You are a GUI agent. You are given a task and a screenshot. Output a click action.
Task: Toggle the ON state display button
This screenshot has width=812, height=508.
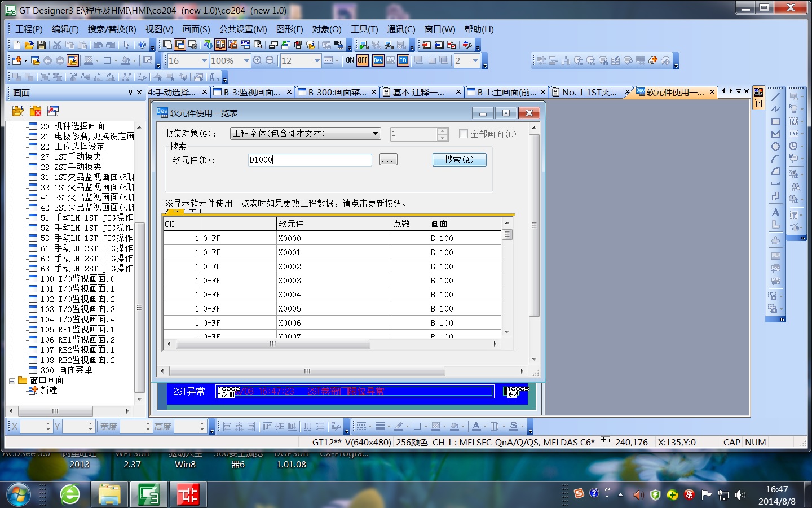(350, 60)
